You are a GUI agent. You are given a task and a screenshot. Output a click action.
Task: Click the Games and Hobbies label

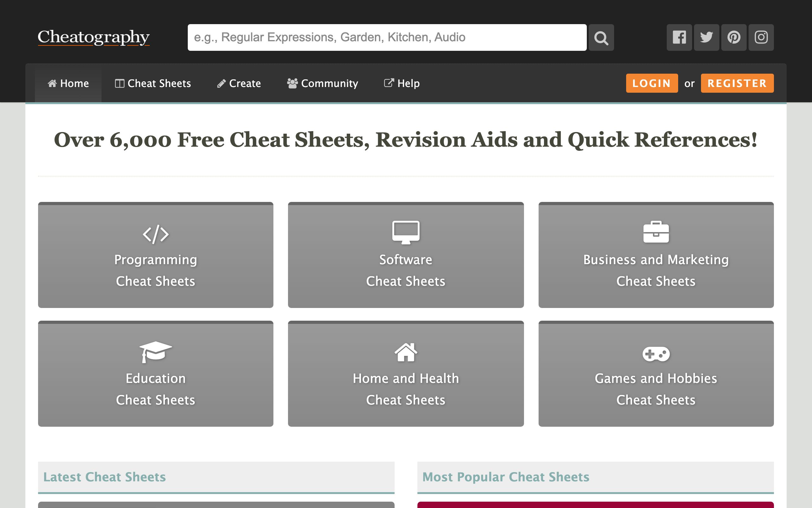pyautogui.click(x=656, y=379)
